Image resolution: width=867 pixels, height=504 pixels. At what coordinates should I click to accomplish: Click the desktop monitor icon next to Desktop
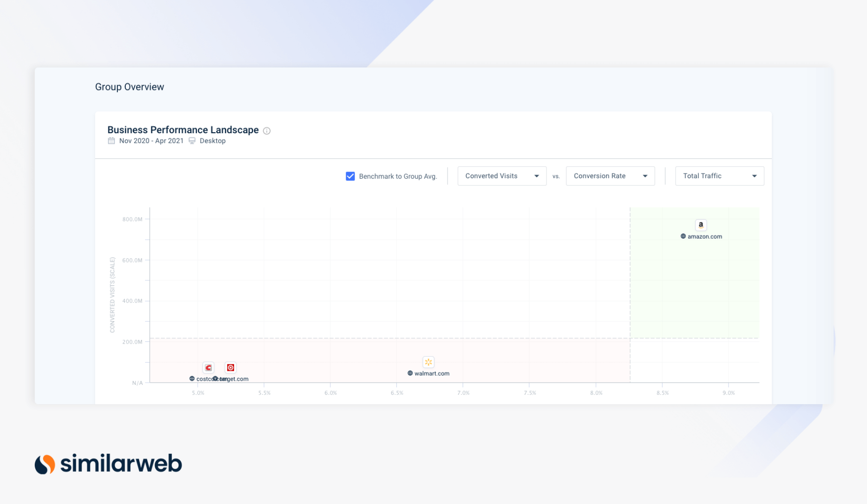[192, 141]
